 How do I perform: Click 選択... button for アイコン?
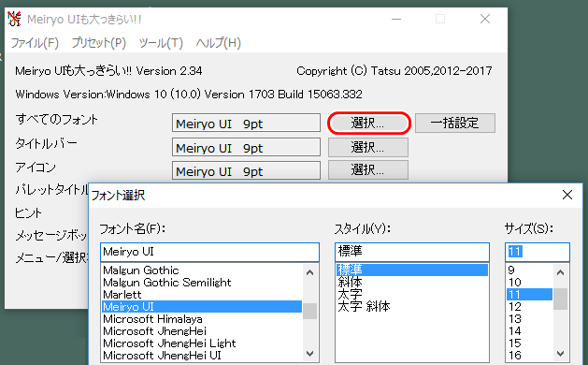368,170
